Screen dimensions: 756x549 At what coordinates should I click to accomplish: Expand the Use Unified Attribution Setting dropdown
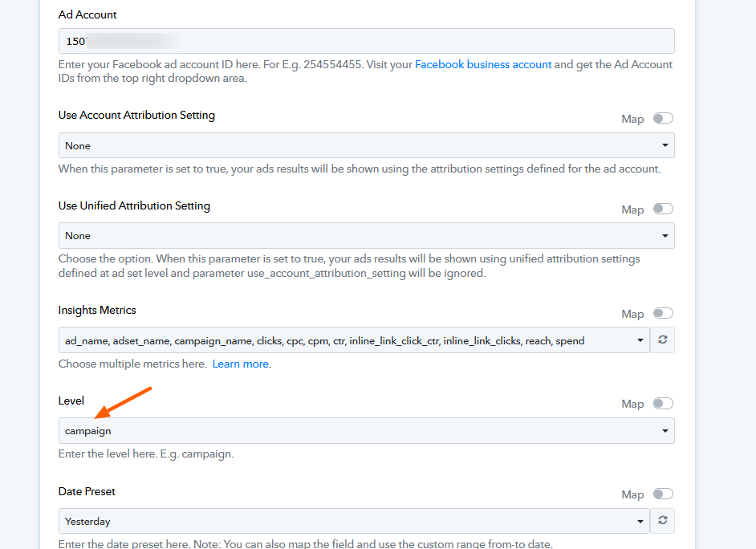366,236
